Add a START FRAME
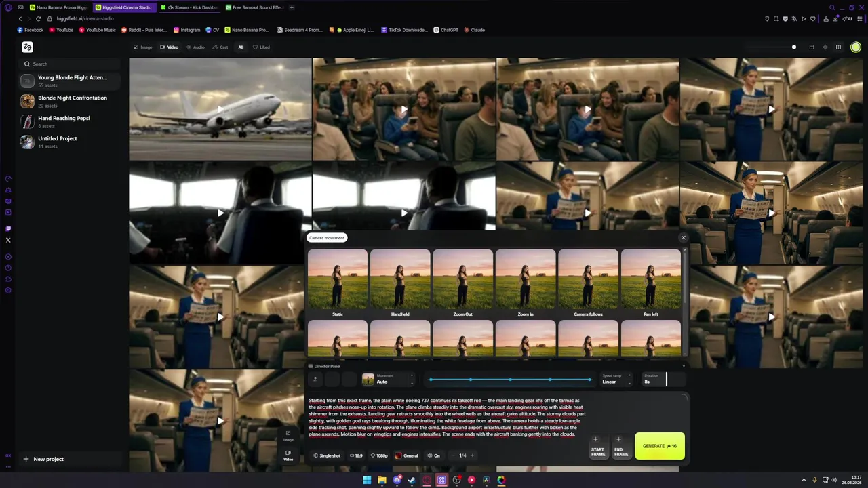 point(597,446)
